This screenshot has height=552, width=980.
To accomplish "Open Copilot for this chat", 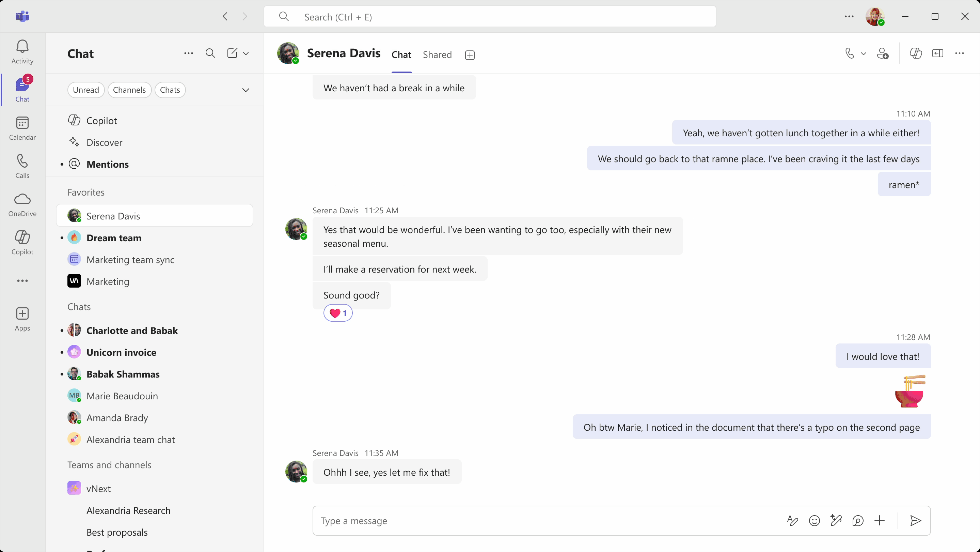I will pyautogui.click(x=916, y=53).
